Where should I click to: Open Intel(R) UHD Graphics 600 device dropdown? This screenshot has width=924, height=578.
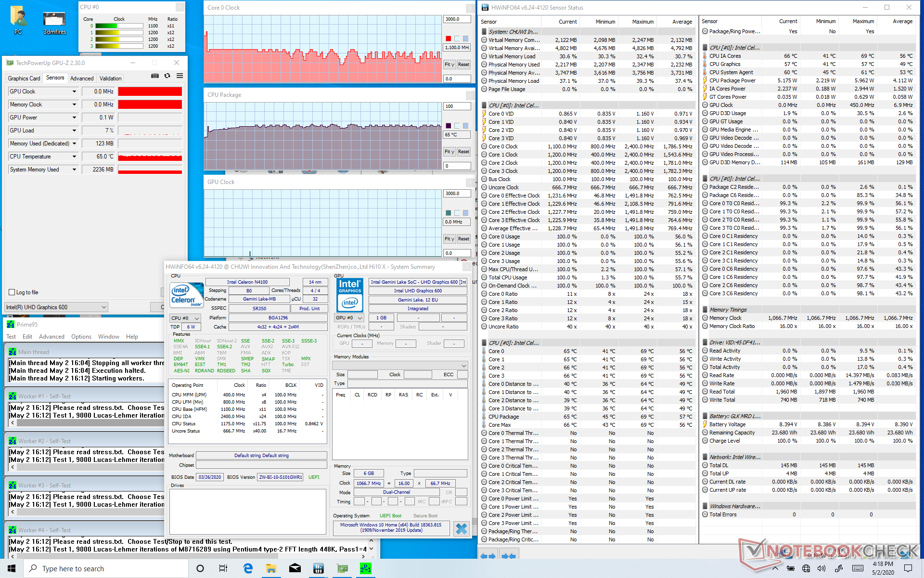point(103,307)
